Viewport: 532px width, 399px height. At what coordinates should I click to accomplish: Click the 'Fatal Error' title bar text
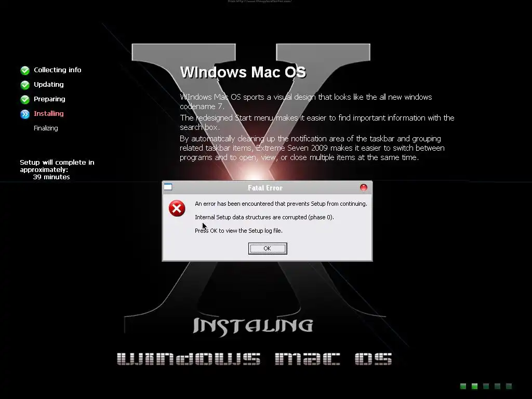[x=265, y=188]
